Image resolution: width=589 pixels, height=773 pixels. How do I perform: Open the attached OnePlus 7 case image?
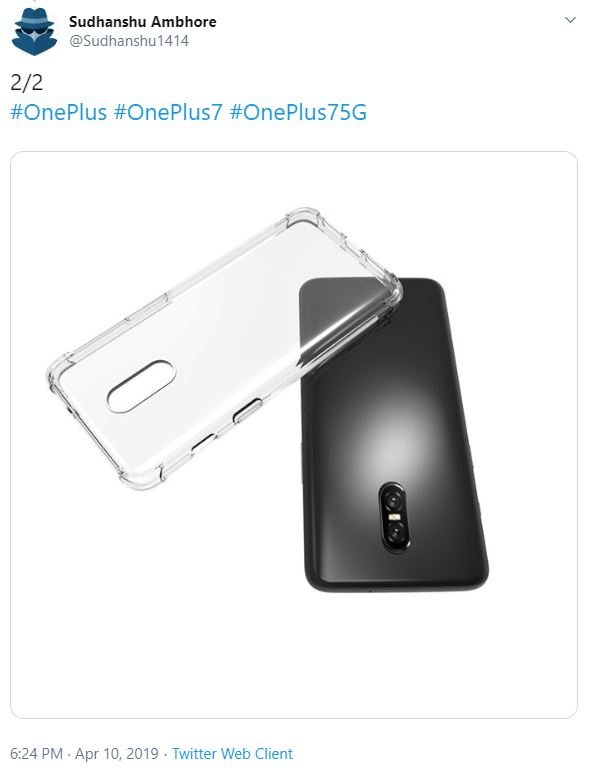294,434
